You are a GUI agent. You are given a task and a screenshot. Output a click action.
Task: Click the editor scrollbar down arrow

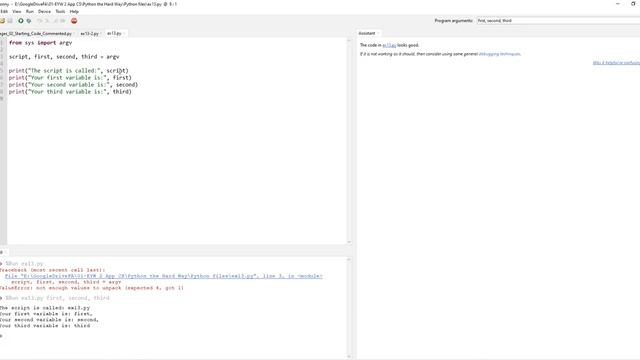pos(349,242)
